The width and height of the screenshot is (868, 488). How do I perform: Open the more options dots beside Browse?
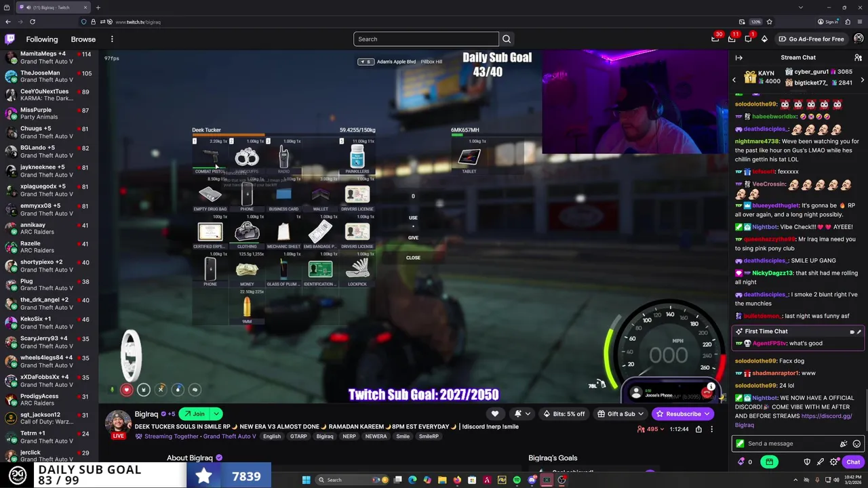[x=112, y=39]
